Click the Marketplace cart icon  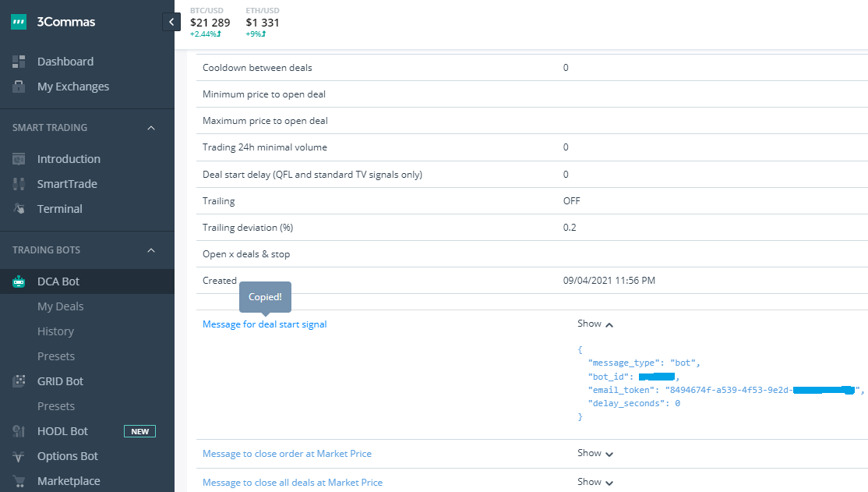coord(19,481)
